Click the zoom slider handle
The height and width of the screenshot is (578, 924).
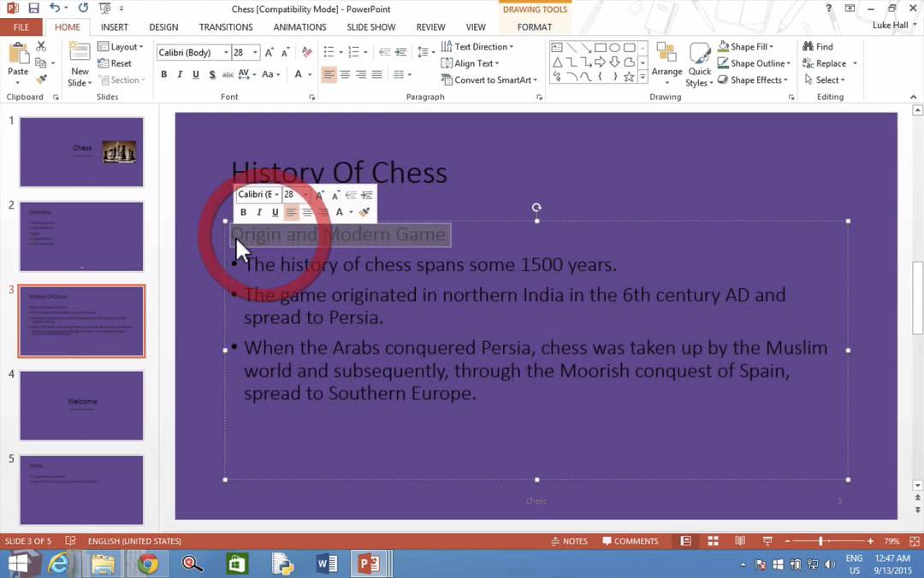pos(820,541)
